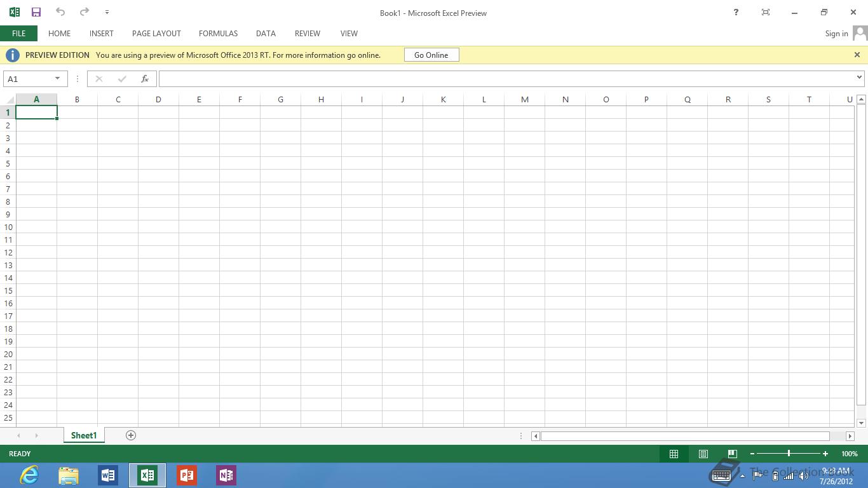868x488 pixels.
Task: Click the formula Enter checkmark icon
Action: pyautogui.click(x=122, y=79)
